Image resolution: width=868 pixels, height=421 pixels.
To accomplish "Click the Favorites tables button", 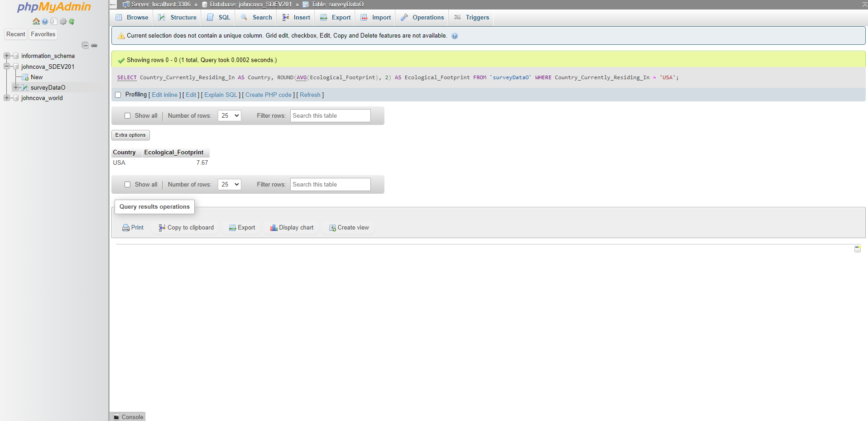I will point(43,34).
